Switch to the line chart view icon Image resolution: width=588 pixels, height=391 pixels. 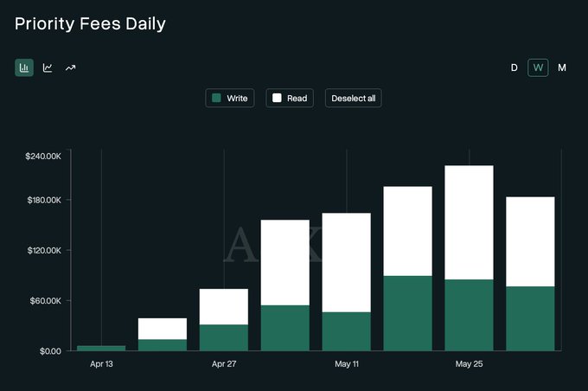tap(48, 67)
